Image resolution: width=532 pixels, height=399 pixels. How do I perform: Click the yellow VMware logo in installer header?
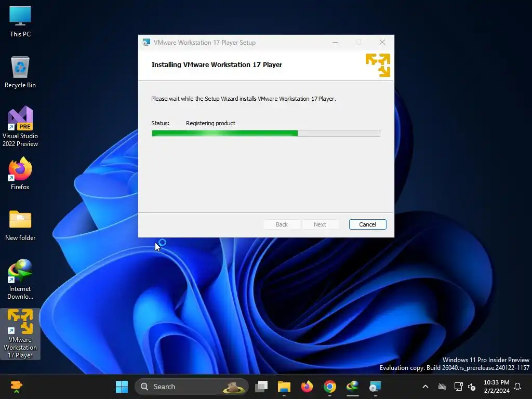[378, 65]
